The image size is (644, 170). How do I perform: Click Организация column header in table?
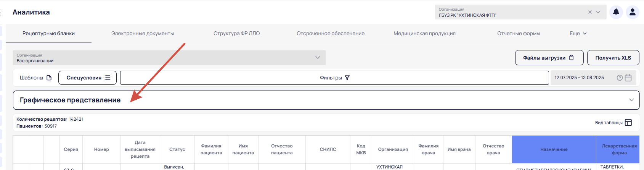393,149
